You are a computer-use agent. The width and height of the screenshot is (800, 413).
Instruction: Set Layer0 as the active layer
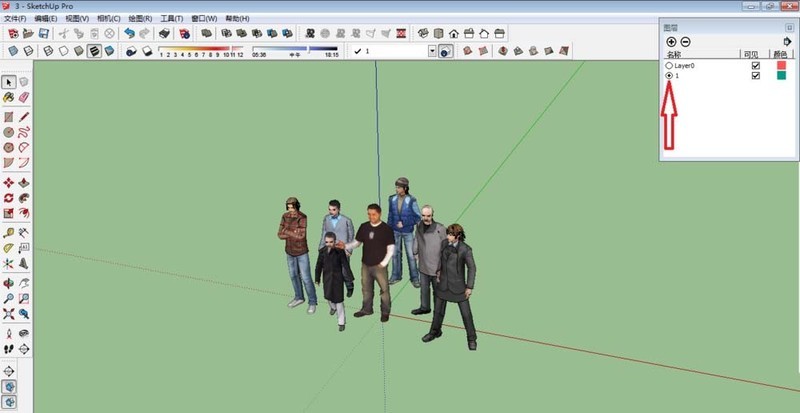click(x=669, y=65)
